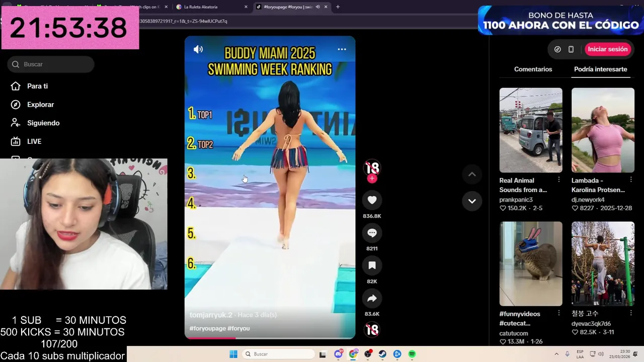This screenshot has height=362, width=644.
Task: Click the Buscar search field in TikTok sidebar
Action: [x=51, y=64]
